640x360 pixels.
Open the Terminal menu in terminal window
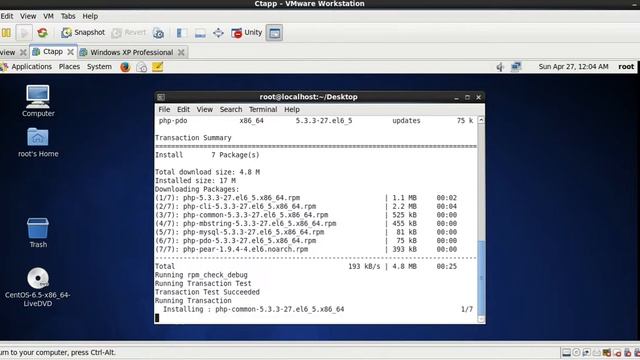263,109
